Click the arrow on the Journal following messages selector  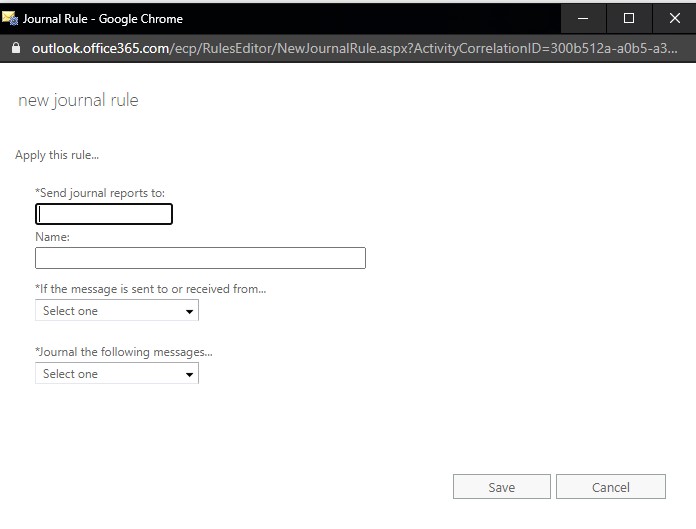tap(190, 375)
